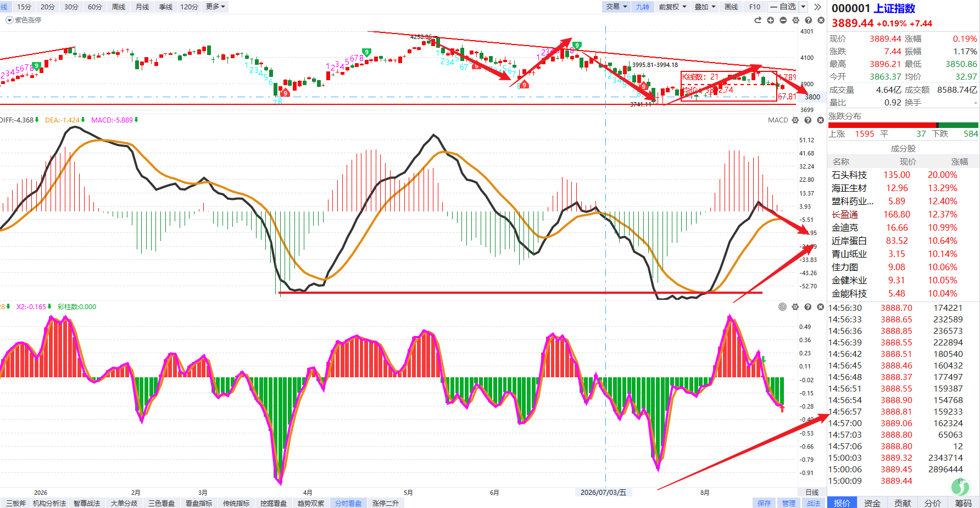The height and width of the screenshot is (508, 980).
Task: Zoom in the K-line chart with plus icon
Action: click(x=771, y=20)
